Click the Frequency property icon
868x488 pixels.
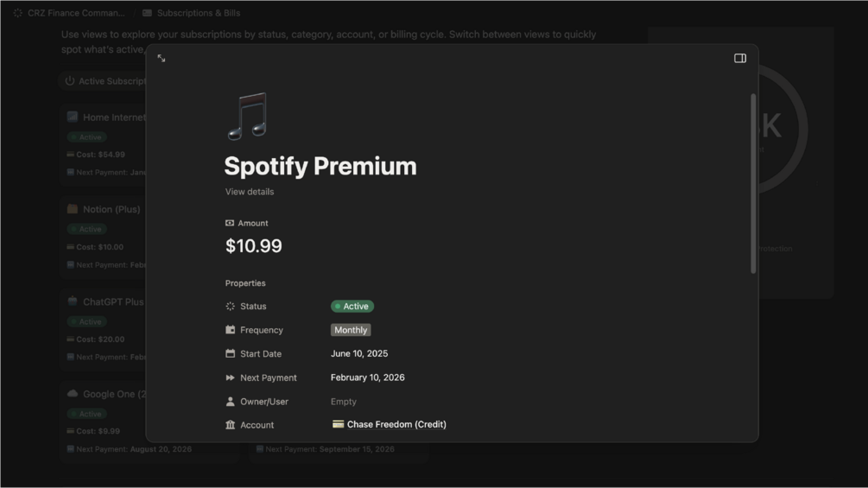click(x=231, y=330)
